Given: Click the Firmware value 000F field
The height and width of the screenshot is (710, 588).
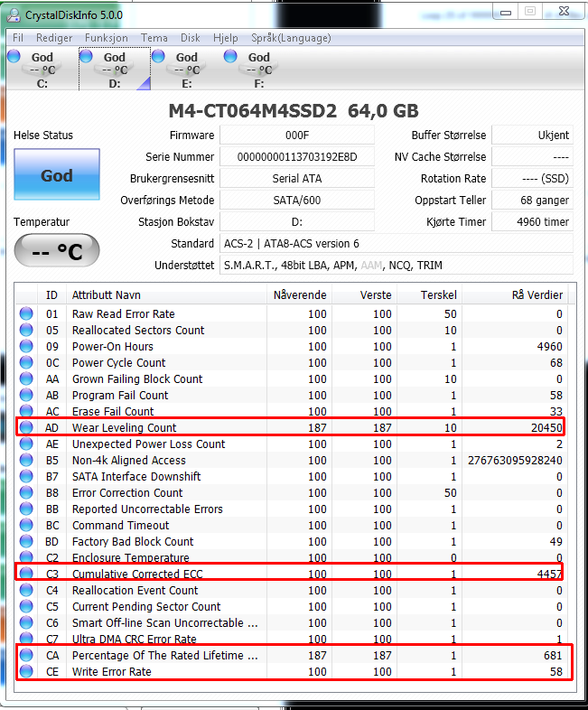Looking at the screenshot, I should point(297,135).
